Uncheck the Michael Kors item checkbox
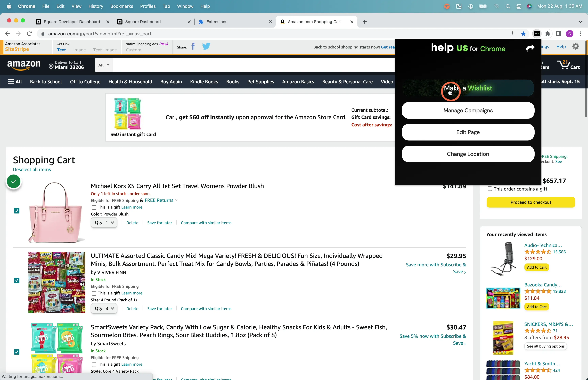This screenshot has width=588, height=380. (17, 211)
